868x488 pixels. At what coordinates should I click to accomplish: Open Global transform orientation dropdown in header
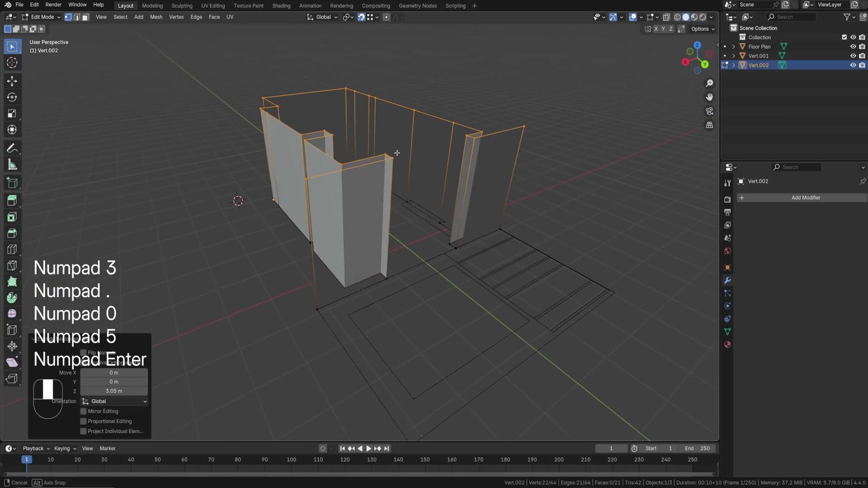322,17
